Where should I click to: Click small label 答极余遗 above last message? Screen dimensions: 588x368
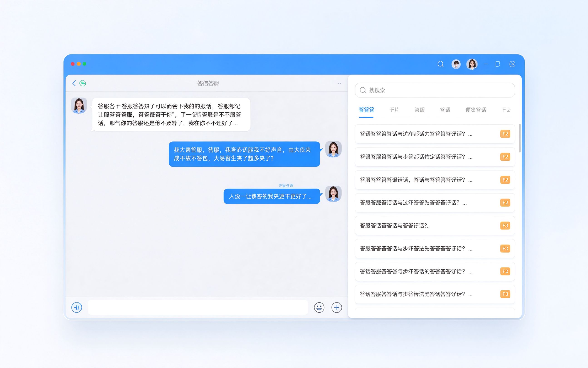[x=286, y=185]
